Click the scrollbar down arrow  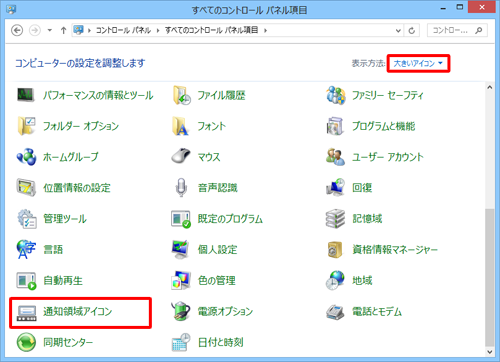tap(489, 352)
